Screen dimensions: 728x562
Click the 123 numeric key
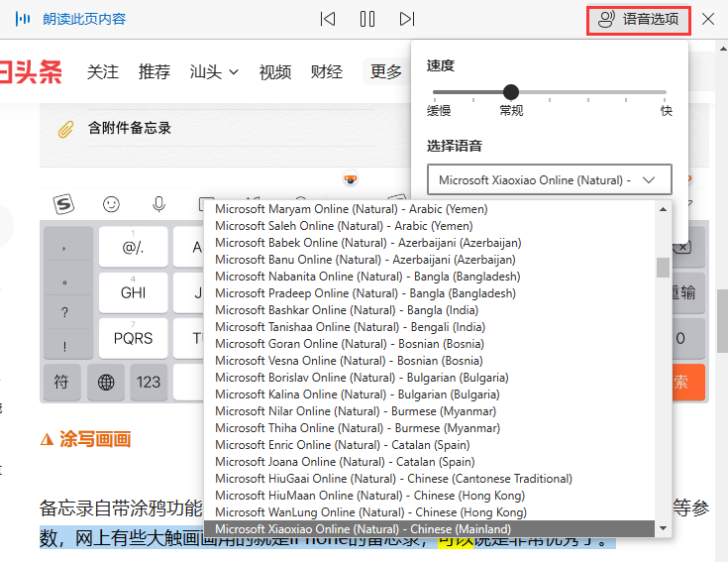coord(149,383)
